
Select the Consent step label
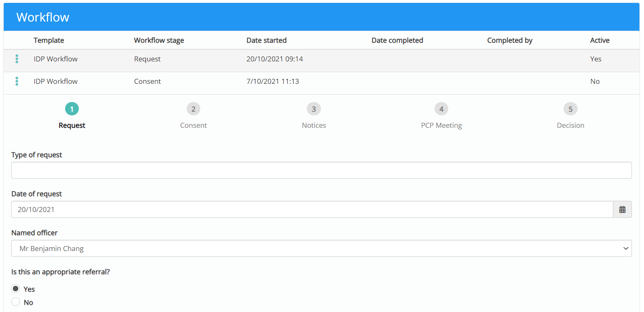193,125
